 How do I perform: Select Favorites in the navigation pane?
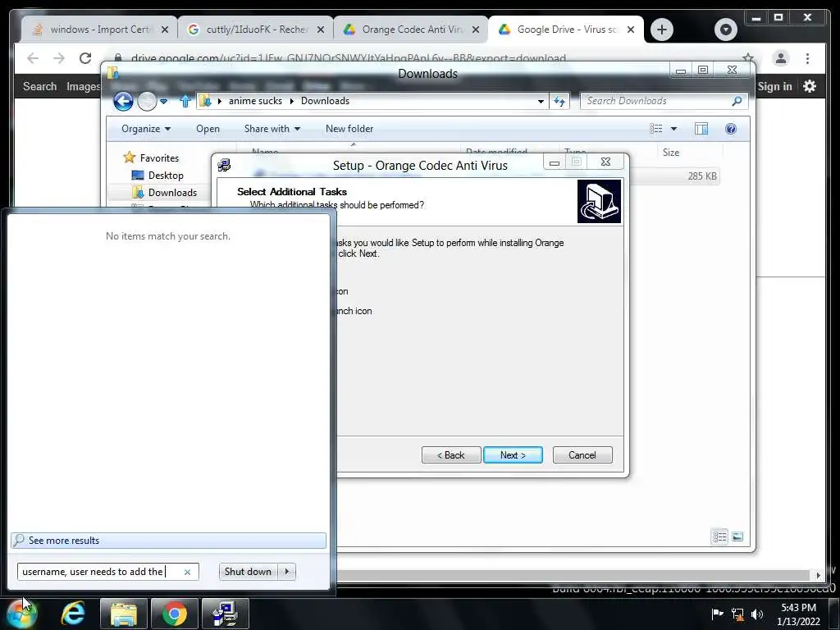[159, 158]
